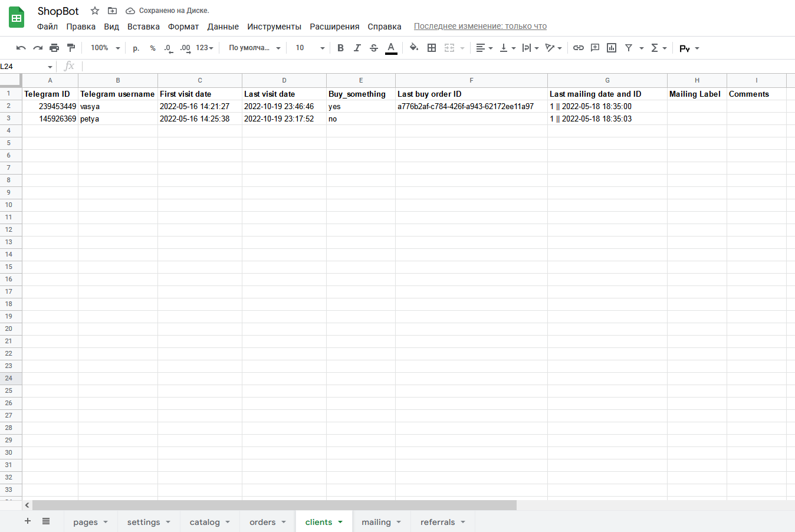This screenshot has width=795, height=532.
Task: Select row 3 header
Action: point(11,119)
